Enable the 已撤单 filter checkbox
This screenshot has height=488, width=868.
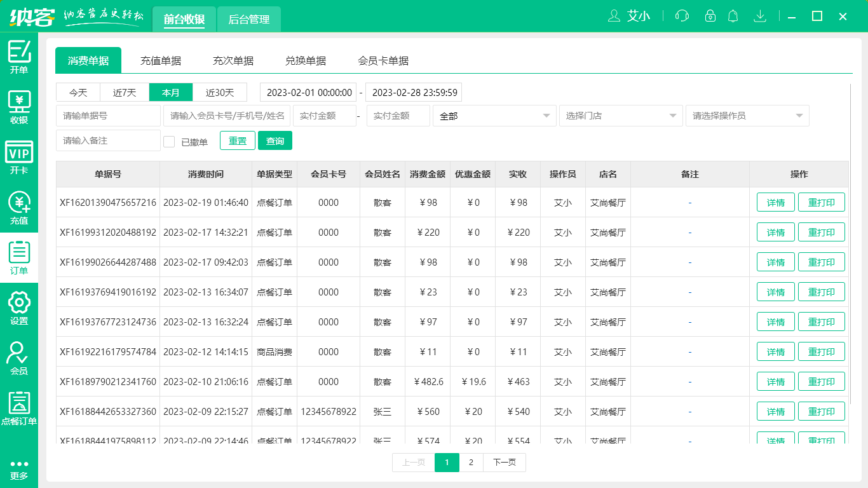pyautogui.click(x=169, y=141)
